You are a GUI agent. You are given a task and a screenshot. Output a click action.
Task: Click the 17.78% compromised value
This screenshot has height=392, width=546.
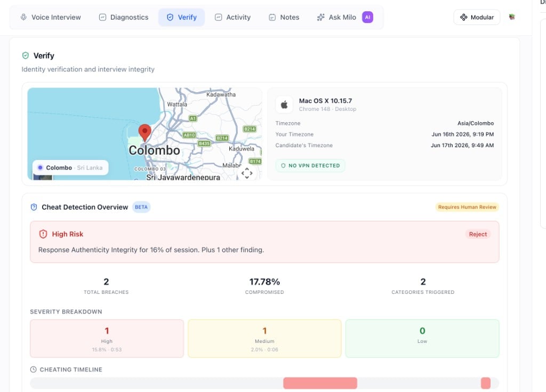point(264,282)
